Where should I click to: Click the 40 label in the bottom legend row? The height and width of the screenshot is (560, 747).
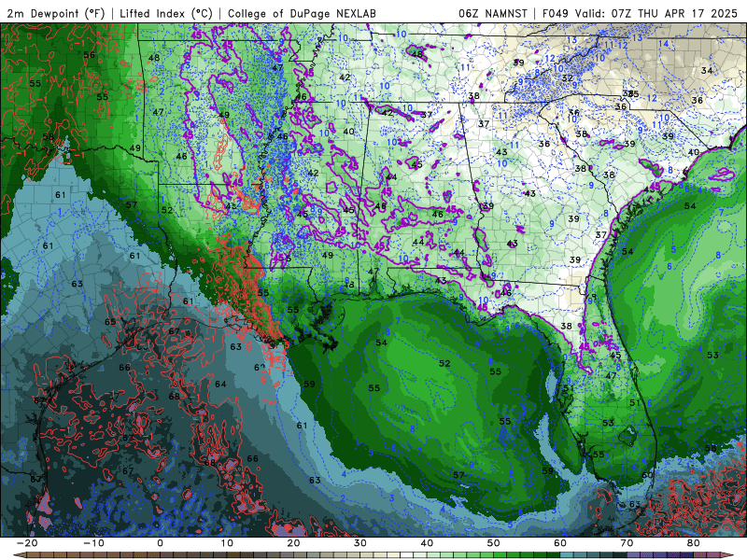(x=427, y=543)
